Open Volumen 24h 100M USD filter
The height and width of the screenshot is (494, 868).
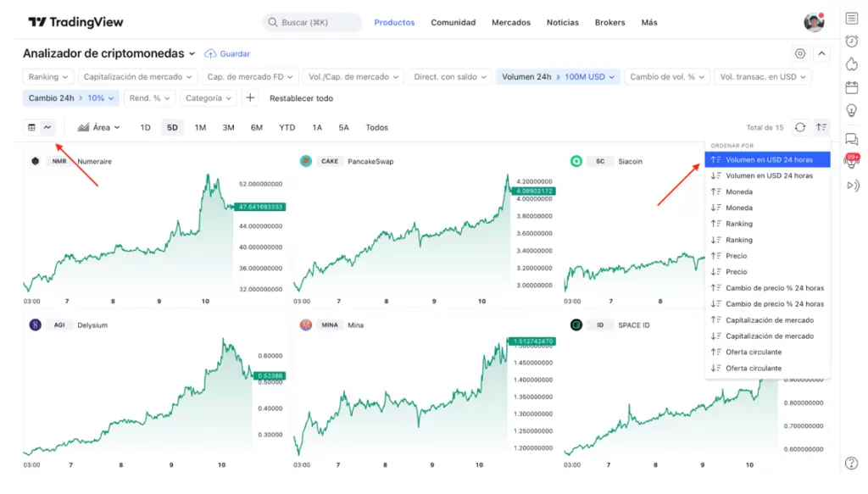point(558,77)
